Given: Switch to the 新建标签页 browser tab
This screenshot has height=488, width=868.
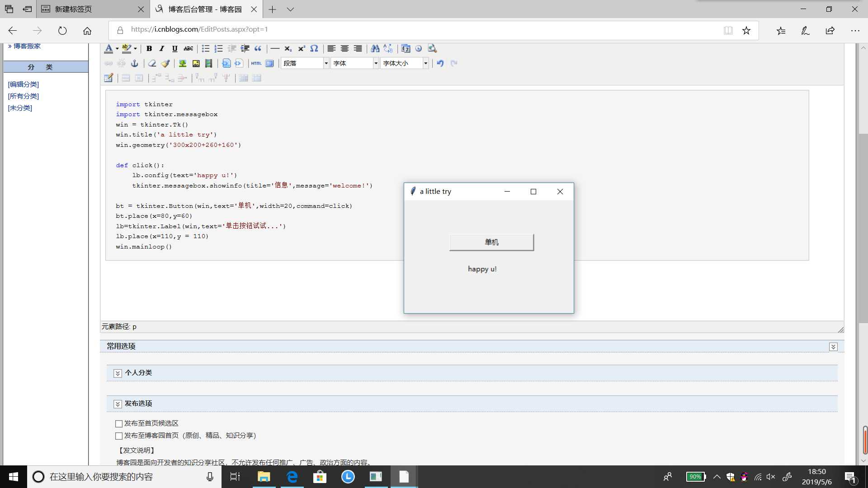Looking at the screenshot, I should click(x=93, y=9).
